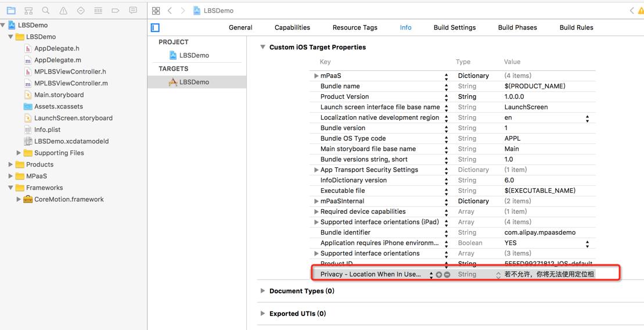Click the Key column header

pos(325,62)
